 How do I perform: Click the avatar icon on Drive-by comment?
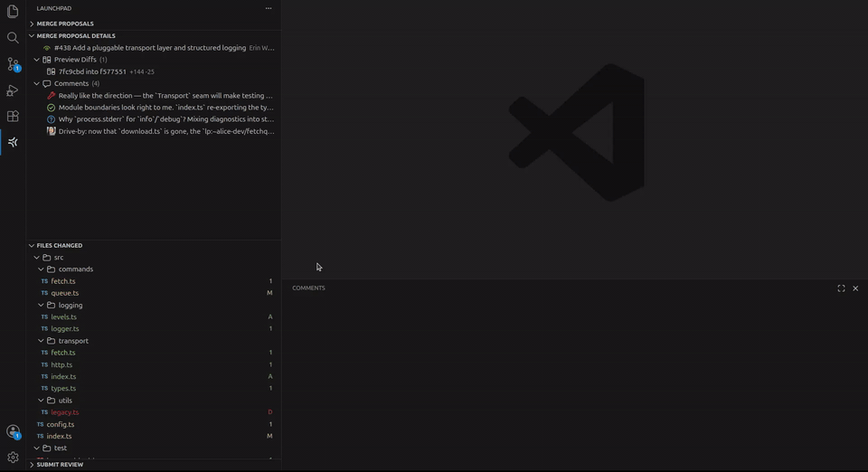51,132
